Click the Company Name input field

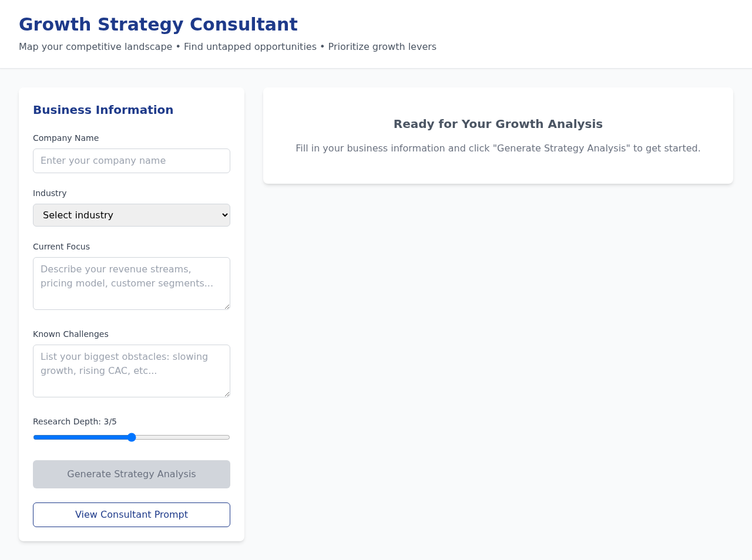pyautogui.click(x=131, y=160)
